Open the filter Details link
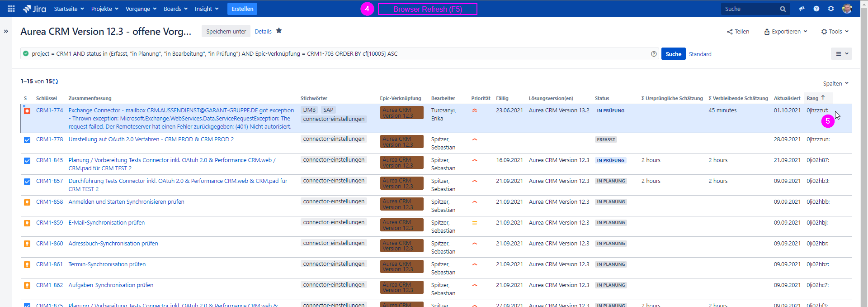Image resolution: width=868 pixels, height=307 pixels. coord(263,31)
